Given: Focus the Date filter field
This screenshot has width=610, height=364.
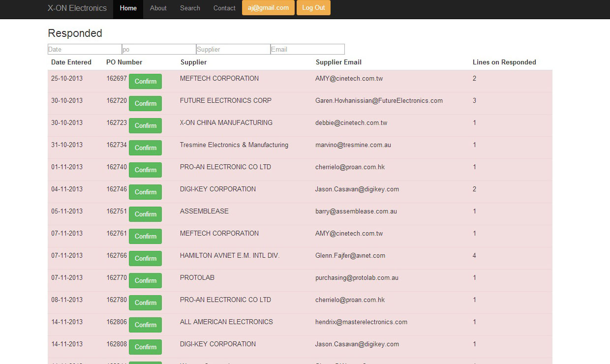Looking at the screenshot, I should click(85, 49).
